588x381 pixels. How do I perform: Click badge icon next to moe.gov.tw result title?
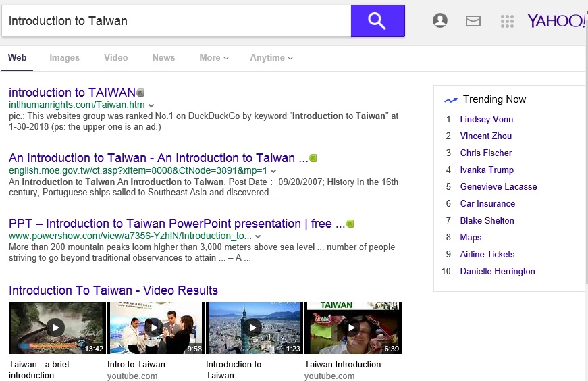point(313,158)
